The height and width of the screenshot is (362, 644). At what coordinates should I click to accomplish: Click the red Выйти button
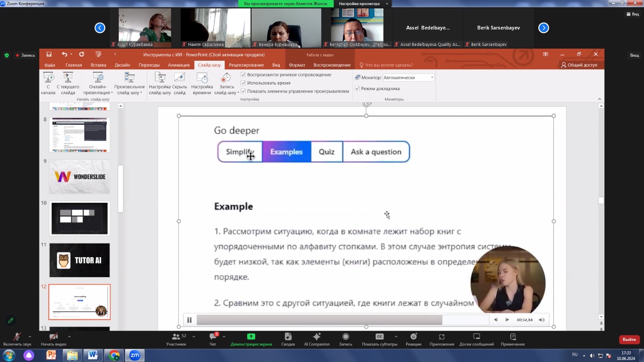pyautogui.click(x=629, y=339)
